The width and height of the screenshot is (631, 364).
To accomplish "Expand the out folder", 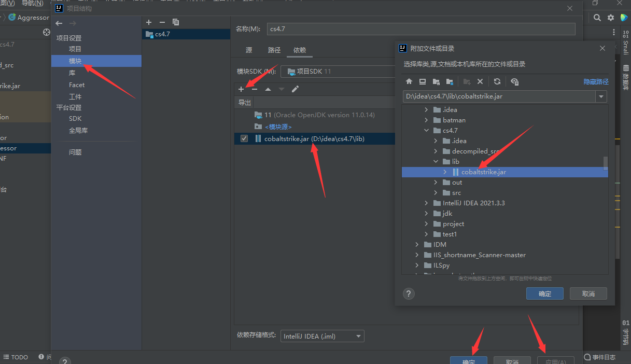I will pos(436,182).
